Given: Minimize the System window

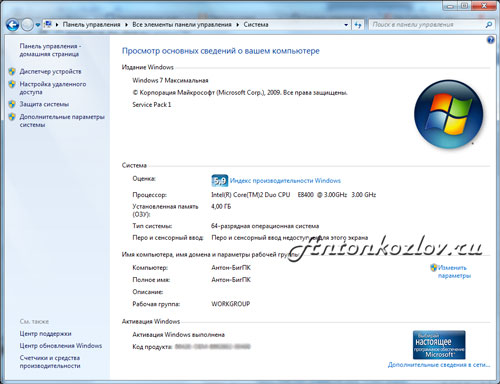Looking at the screenshot, I should [x=450, y=6].
